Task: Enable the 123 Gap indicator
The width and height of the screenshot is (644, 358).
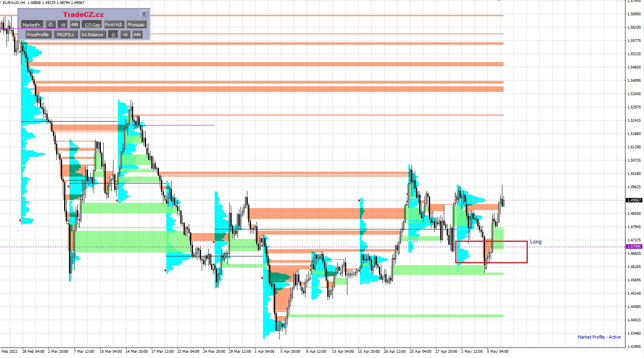Action: pyautogui.click(x=92, y=25)
